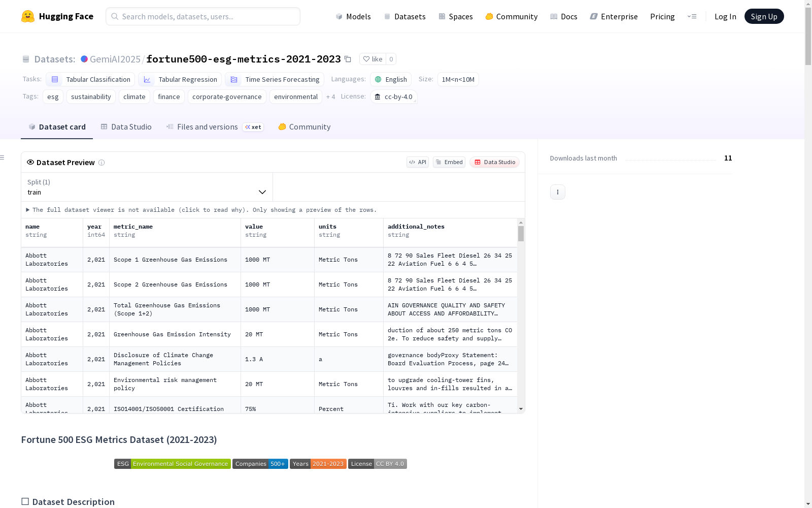Click the finance tag
This screenshot has width=812, height=508.
(169, 97)
